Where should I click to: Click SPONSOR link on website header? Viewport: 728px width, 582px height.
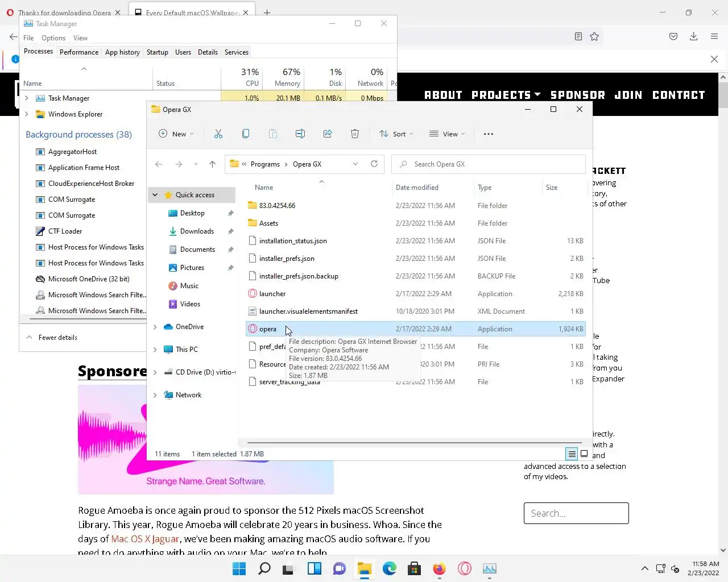pos(578,95)
